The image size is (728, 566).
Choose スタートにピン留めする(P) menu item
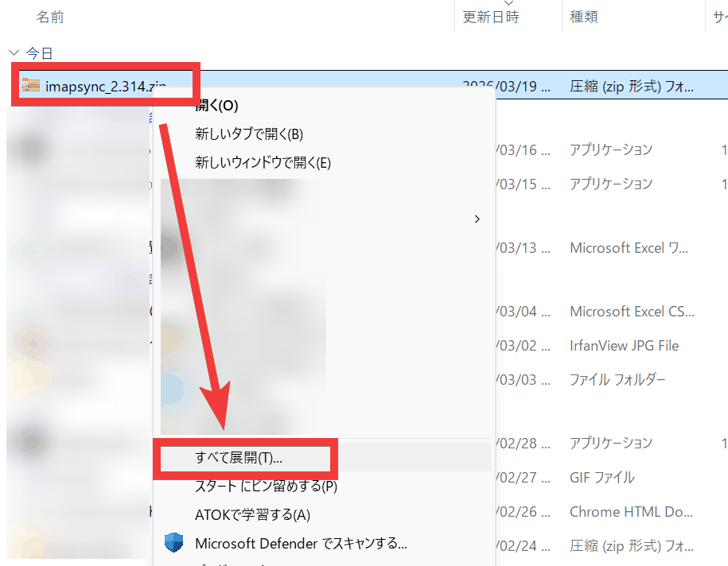(x=267, y=486)
